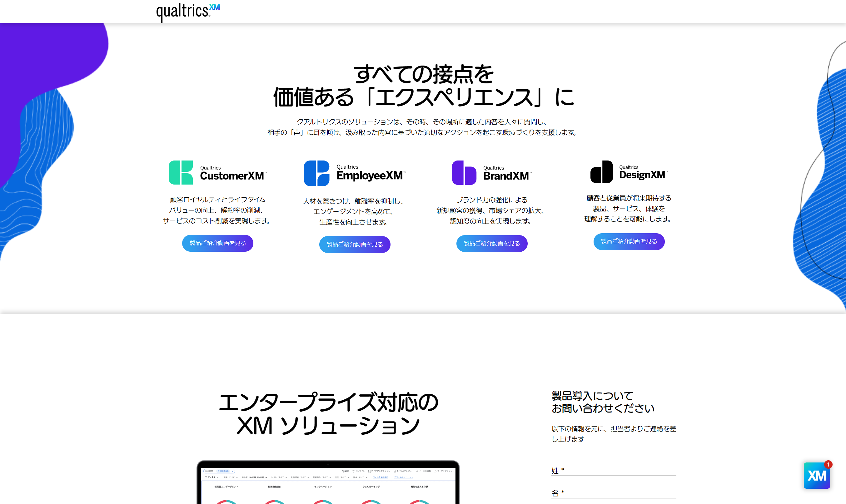Click the heading 'すべての接点を'
The image size is (846, 504).
(423, 74)
